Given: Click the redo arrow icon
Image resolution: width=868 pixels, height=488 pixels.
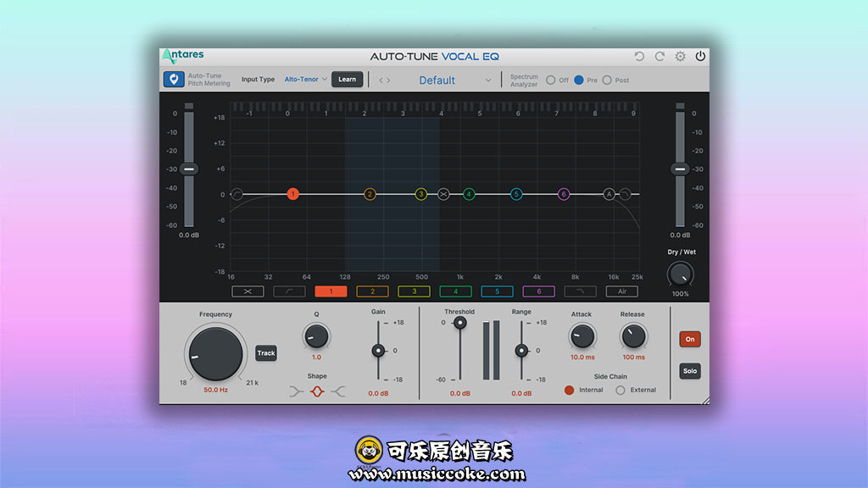Looking at the screenshot, I should [659, 57].
